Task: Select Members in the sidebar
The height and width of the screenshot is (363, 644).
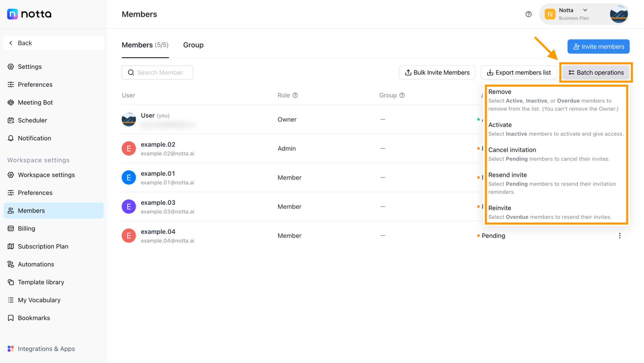Action: [54, 210]
